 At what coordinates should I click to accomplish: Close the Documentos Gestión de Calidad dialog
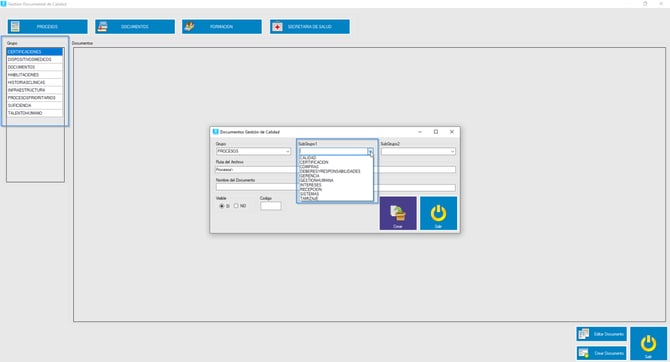pyautogui.click(x=452, y=132)
